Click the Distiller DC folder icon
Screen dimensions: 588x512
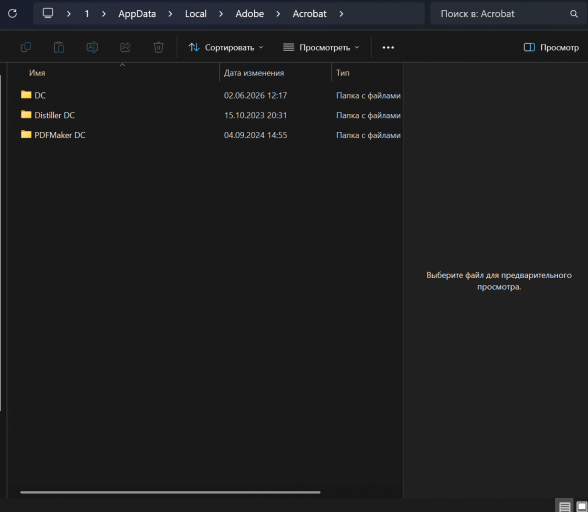[x=26, y=114]
